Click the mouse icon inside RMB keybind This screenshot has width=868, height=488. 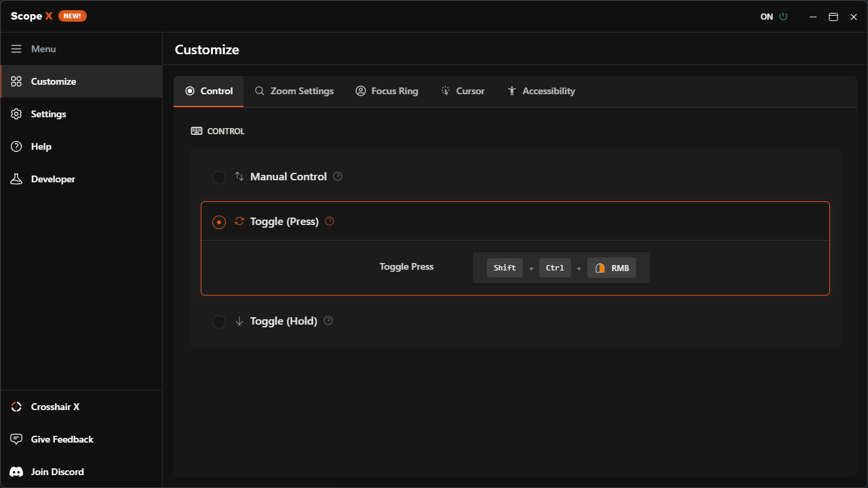[x=600, y=268]
